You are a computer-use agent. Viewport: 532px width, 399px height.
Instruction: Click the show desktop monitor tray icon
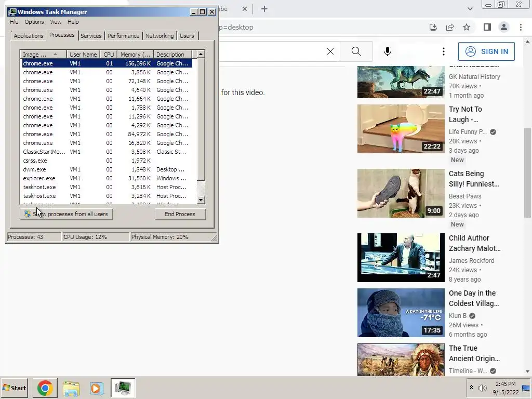(x=526, y=388)
